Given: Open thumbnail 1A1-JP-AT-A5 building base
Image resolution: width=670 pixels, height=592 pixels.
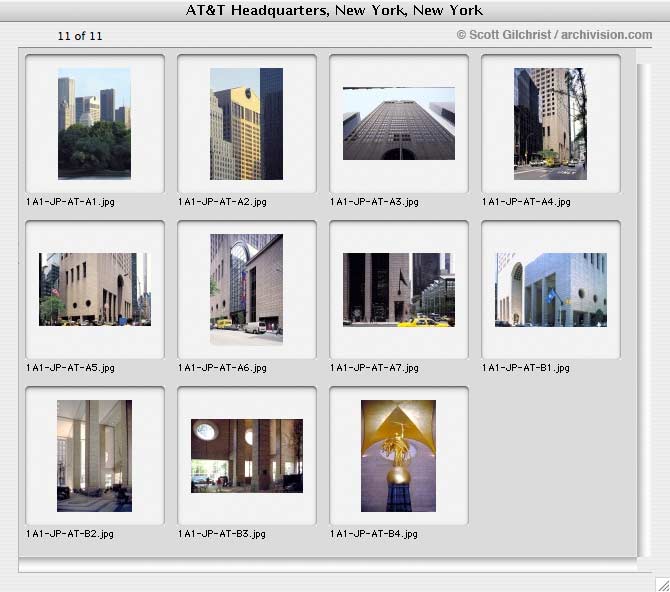Looking at the screenshot, I should 95,289.
